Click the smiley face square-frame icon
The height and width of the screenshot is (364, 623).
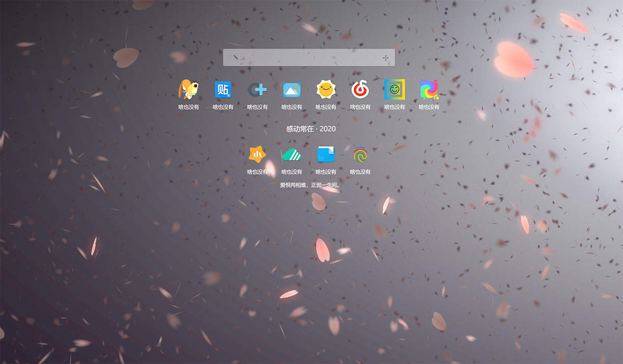395,90
